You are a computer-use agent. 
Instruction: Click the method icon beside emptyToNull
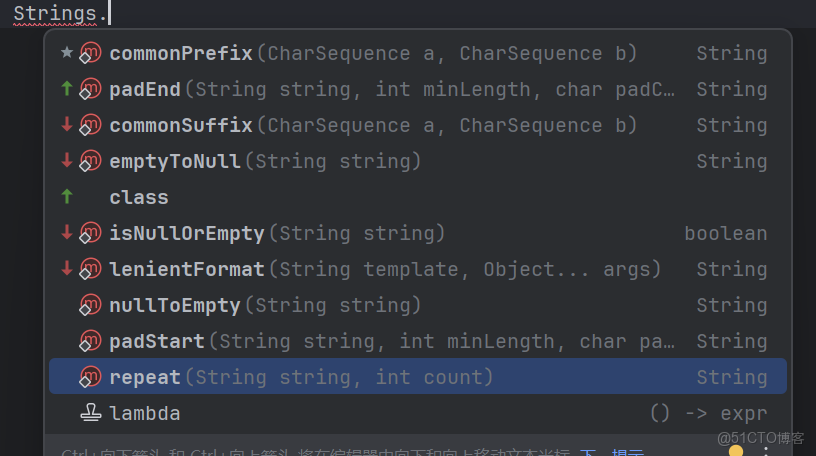point(90,162)
